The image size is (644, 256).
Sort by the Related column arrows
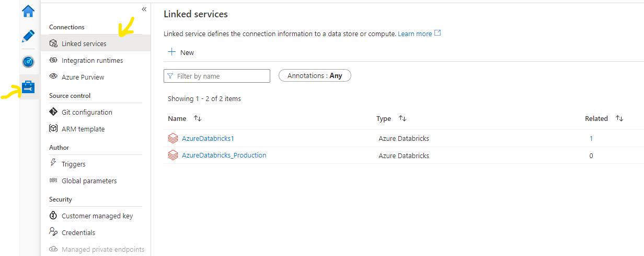(619, 118)
